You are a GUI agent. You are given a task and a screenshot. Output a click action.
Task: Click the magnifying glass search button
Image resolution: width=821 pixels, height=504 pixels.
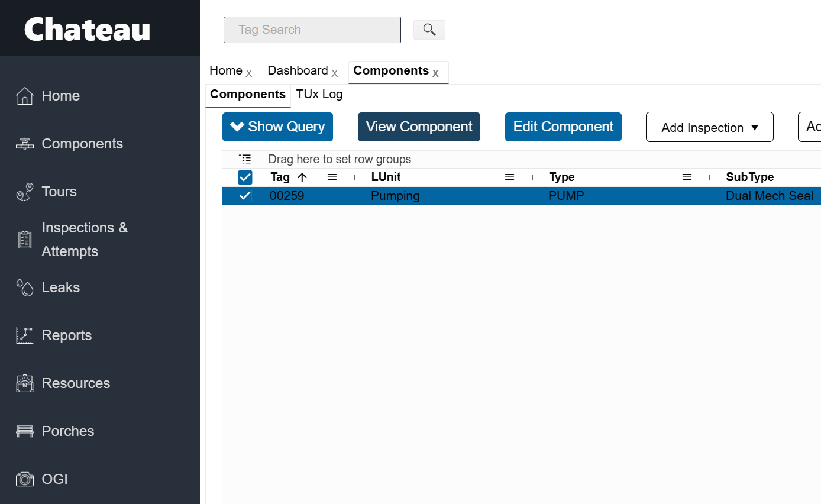(x=429, y=30)
